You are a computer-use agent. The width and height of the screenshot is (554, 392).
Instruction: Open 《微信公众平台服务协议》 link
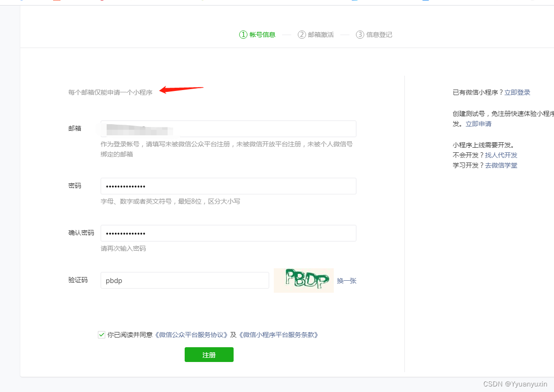(192, 335)
